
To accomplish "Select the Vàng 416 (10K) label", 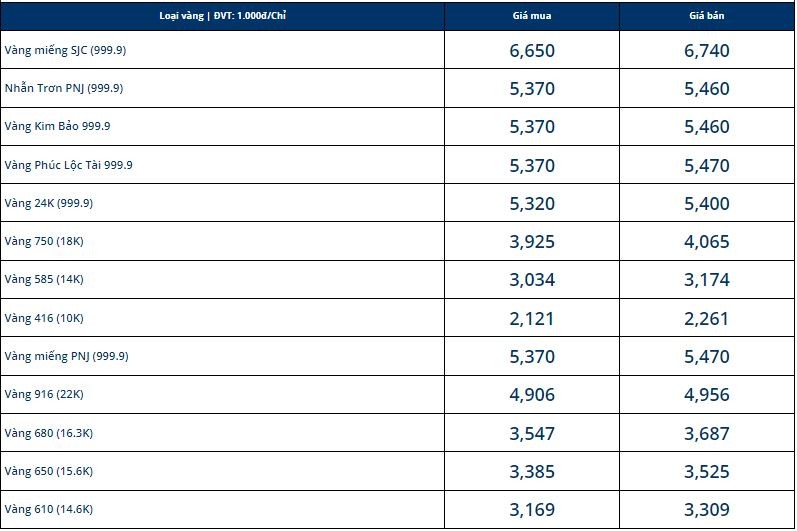I will click(44, 318).
